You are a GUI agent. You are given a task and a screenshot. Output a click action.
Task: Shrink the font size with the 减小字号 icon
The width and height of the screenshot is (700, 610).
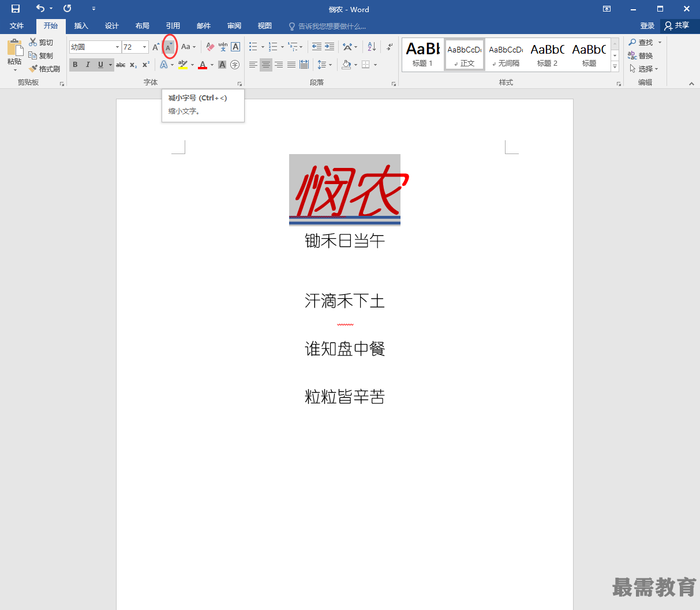coord(169,47)
